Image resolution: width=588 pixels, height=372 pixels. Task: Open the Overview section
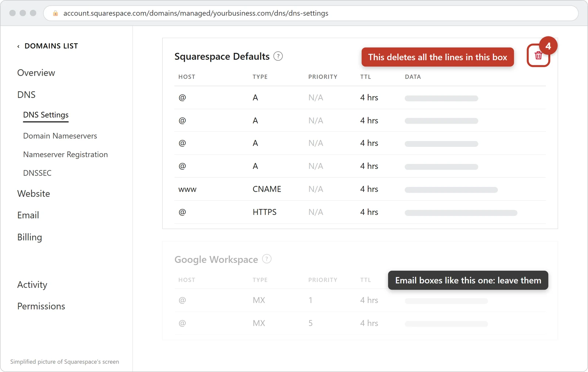click(x=36, y=73)
